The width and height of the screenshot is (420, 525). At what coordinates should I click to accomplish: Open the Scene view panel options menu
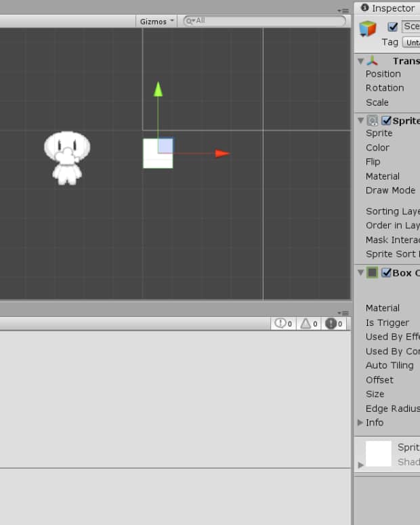point(344,10)
